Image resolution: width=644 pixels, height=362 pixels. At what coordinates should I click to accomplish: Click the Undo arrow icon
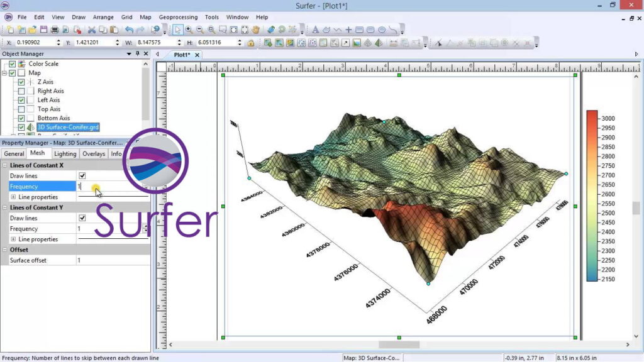(129, 30)
